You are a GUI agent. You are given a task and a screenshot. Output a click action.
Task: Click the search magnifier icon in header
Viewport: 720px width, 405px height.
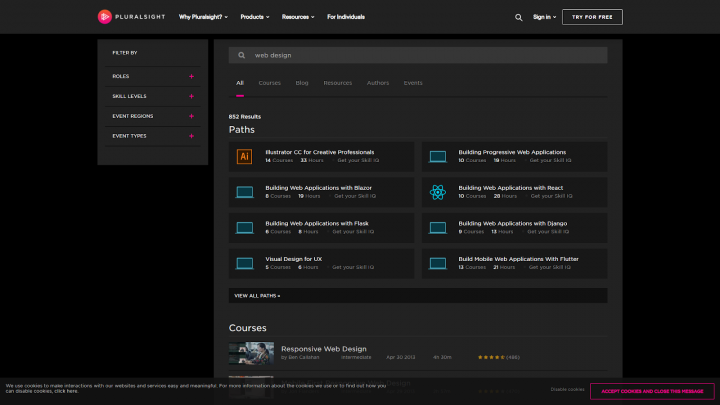pos(518,17)
